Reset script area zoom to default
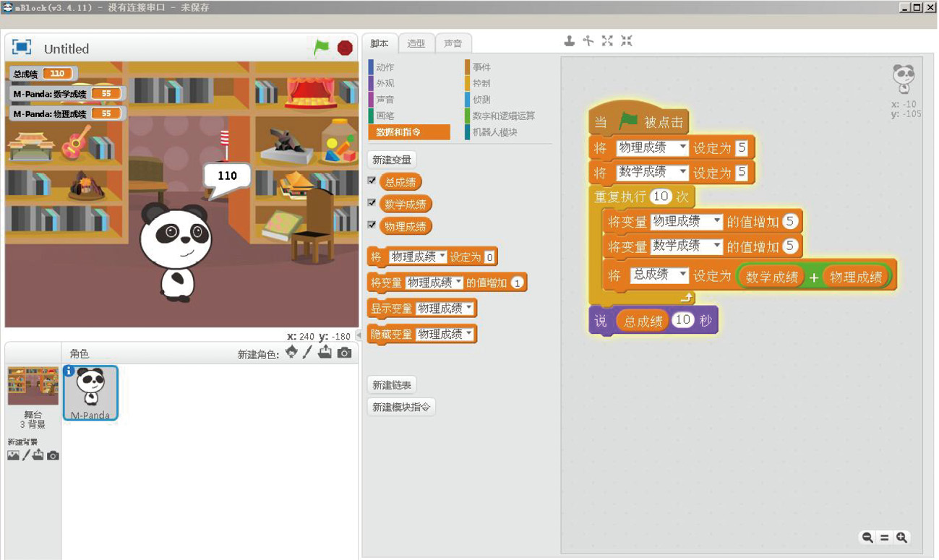This screenshot has width=939, height=560. [885, 538]
